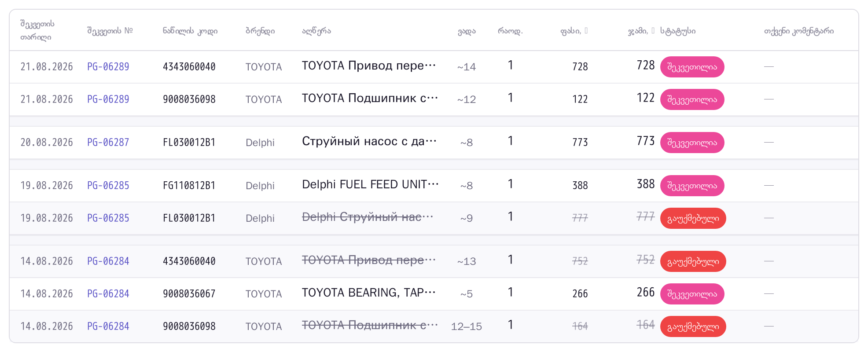Click Delphi FUEL FEED UNIT description

point(370,184)
